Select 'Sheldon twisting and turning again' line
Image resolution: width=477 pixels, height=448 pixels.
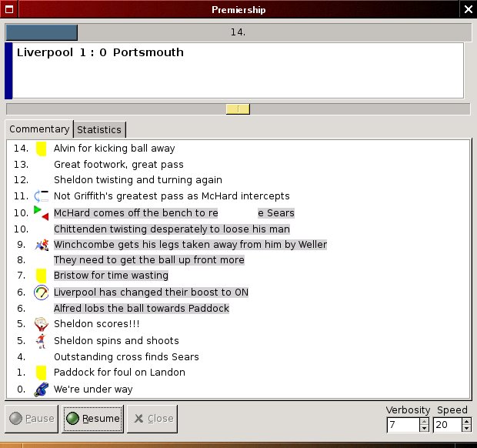(x=138, y=180)
